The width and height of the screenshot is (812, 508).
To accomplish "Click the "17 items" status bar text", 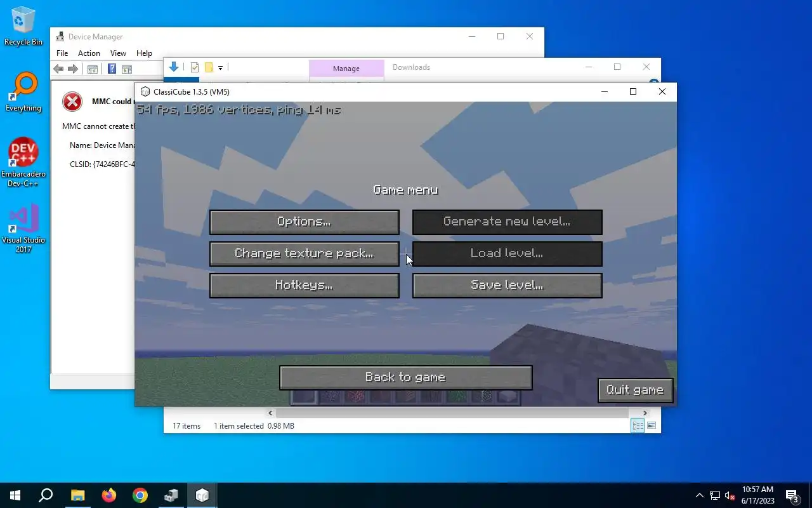I will pyautogui.click(x=187, y=426).
